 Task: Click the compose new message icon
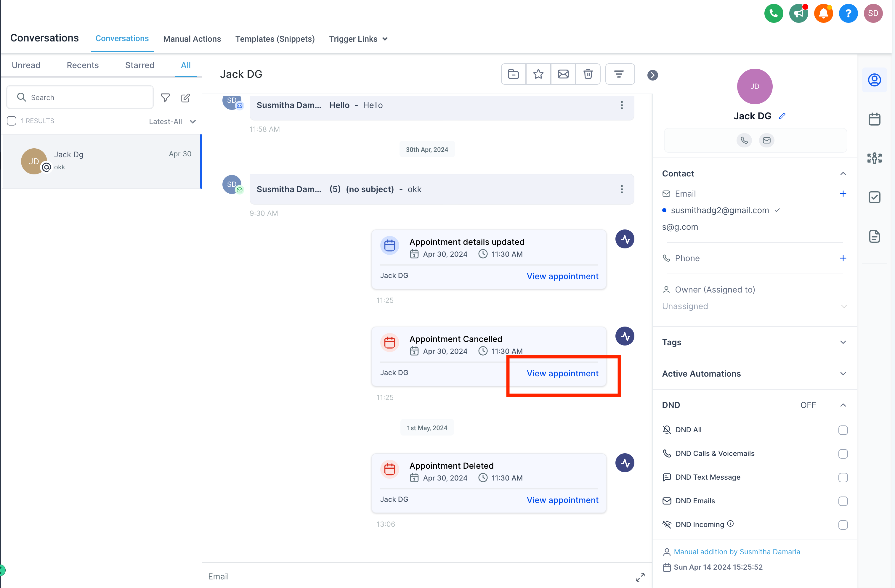[185, 98]
